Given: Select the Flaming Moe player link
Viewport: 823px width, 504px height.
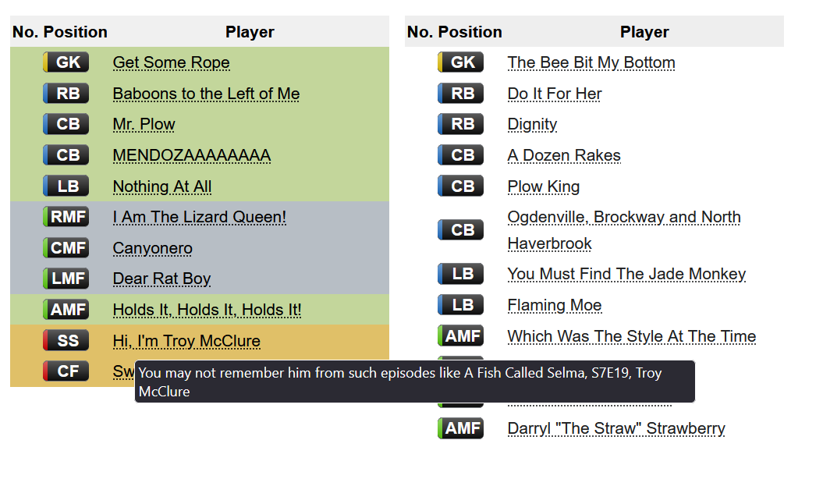Looking at the screenshot, I should [x=554, y=305].
